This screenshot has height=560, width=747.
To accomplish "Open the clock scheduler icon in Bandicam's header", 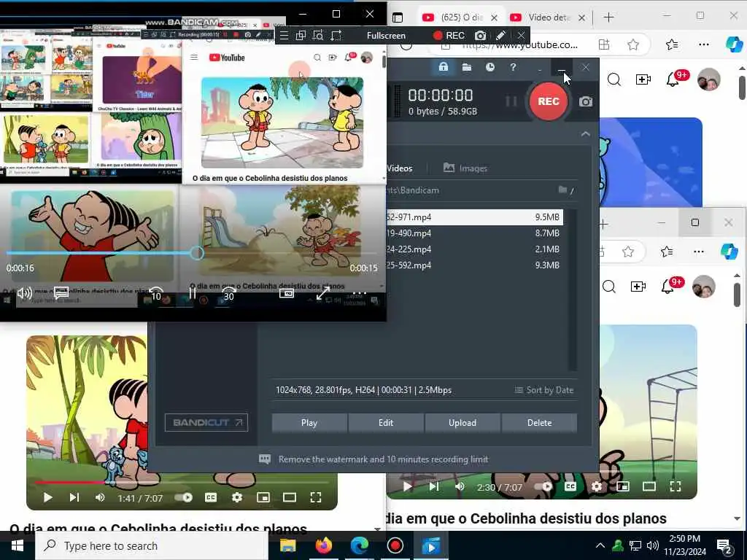I will (489, 67).
